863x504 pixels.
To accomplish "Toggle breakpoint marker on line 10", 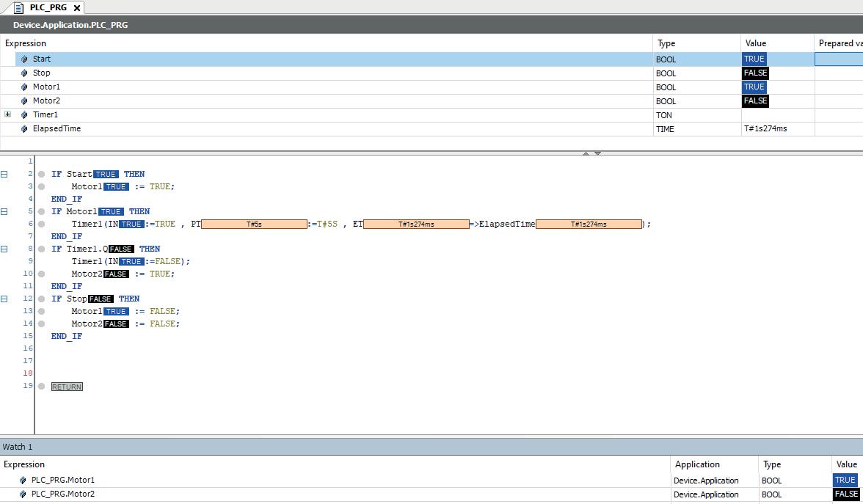I will [x=41, y=274].
